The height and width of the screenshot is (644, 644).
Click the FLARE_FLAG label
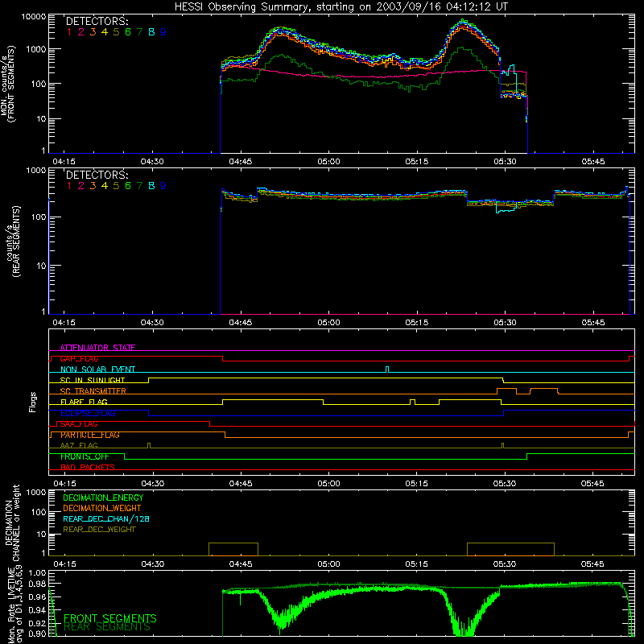click(84, 402)
